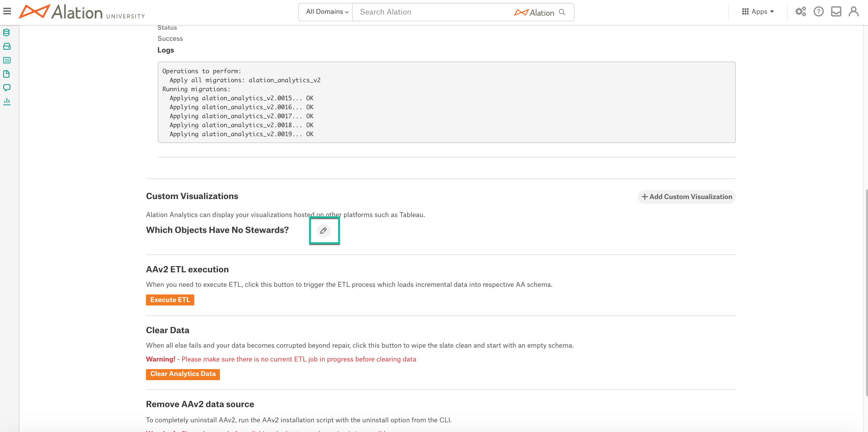Open the inbox tray icon
The height and width of the screenshot is (432, 868).
tap(836, 12)
